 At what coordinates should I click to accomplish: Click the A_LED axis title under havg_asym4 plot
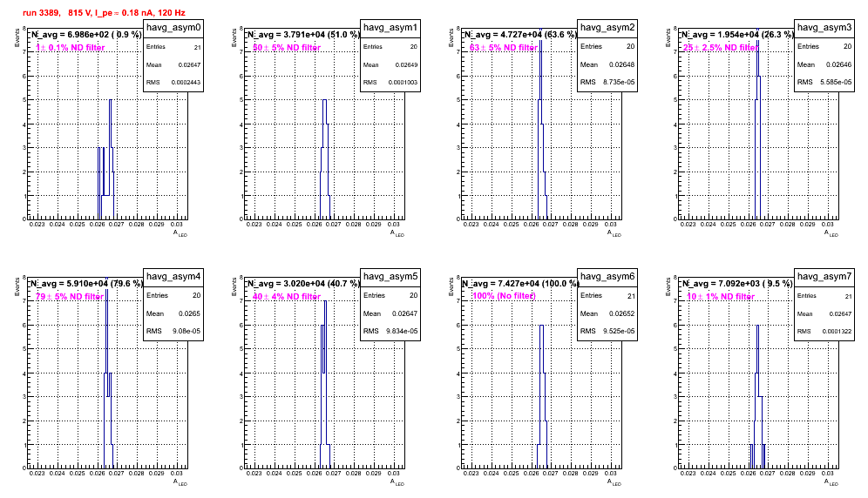[180, 482]
